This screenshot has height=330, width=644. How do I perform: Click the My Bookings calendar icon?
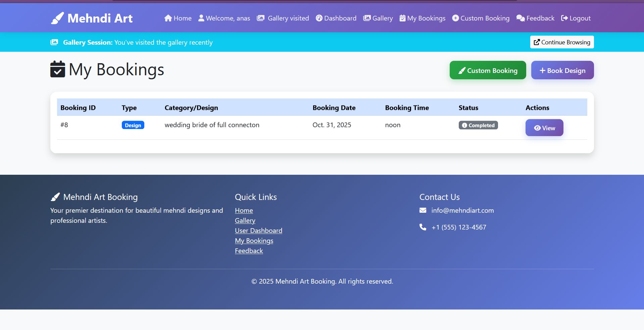coord(402,18)
